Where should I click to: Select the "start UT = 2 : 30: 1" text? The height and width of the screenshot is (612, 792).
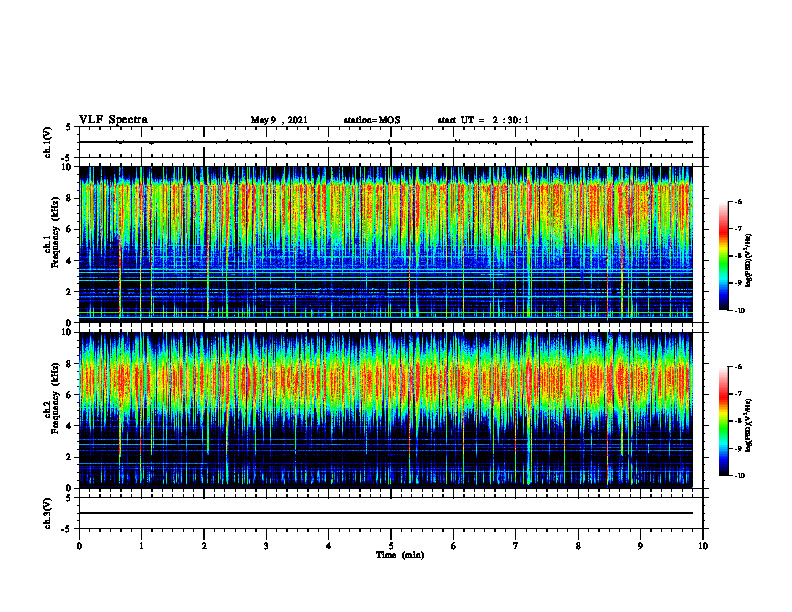click(x=483, y=120)
